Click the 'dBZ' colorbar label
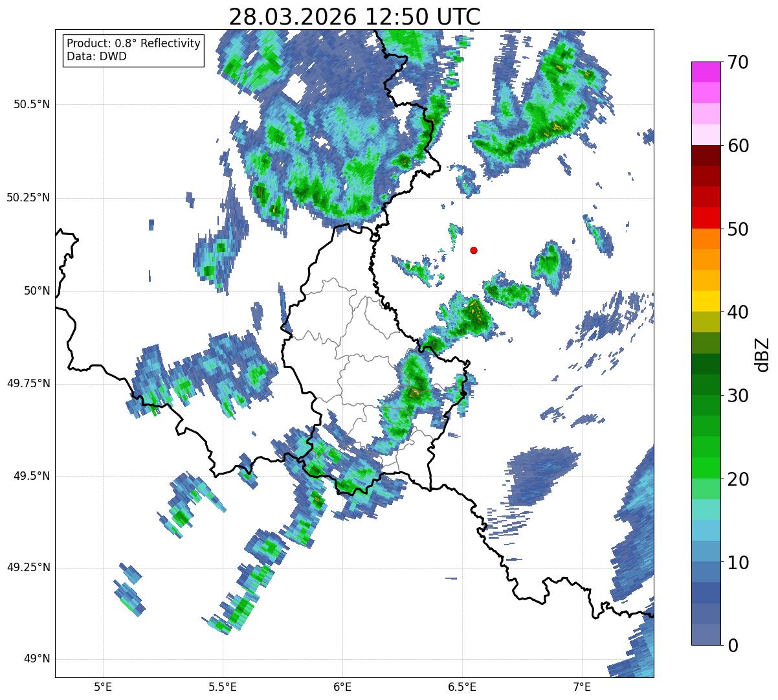Screen dimensions: 778x700 click(762, 354)
